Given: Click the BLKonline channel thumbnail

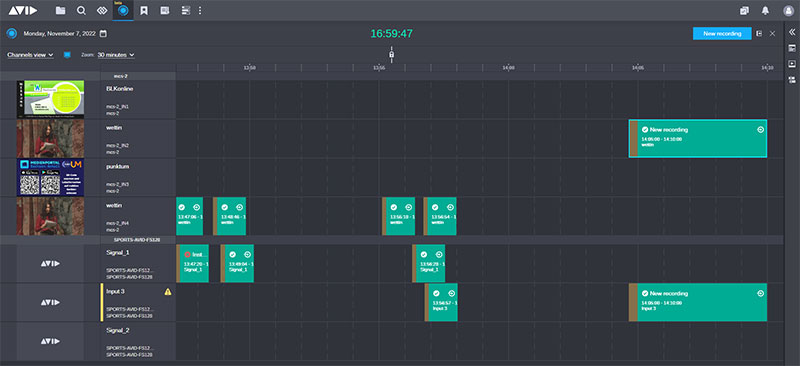Looking at the screenshot, I should [51, 100].
